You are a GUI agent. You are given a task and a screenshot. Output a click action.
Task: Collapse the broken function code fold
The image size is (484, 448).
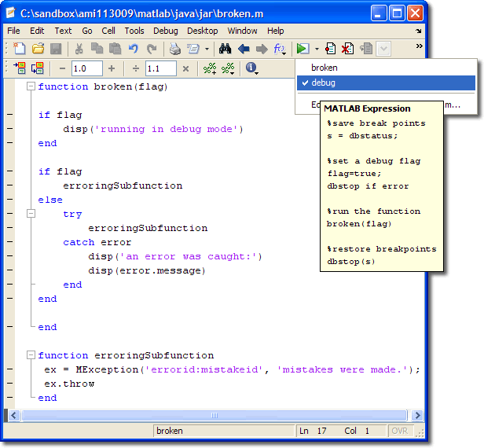click(x=31, y=86)
